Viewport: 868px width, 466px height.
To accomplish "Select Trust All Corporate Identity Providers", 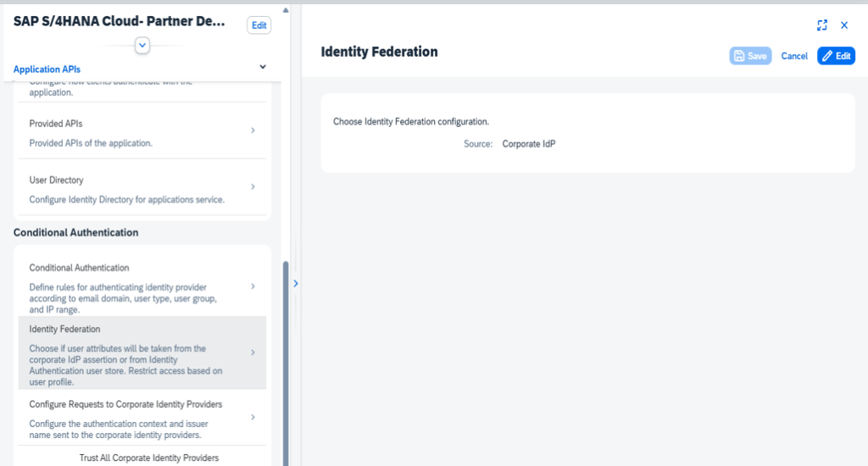I will [149, 458].
